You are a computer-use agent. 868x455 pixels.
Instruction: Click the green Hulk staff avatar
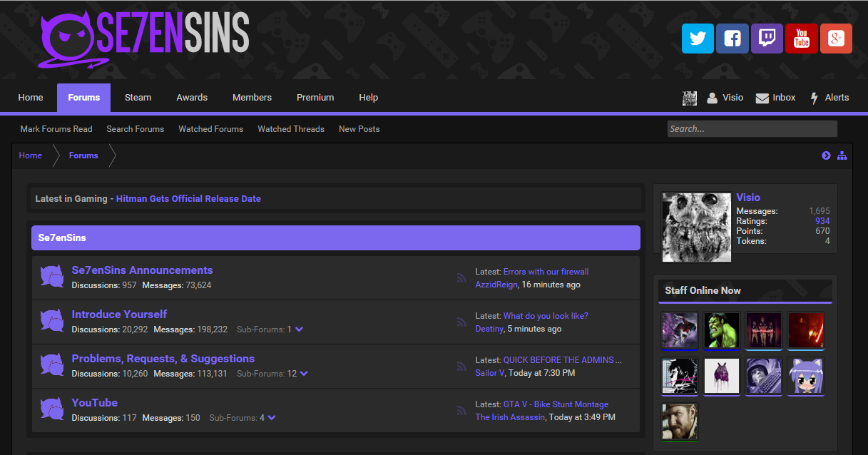pos(721,330)
